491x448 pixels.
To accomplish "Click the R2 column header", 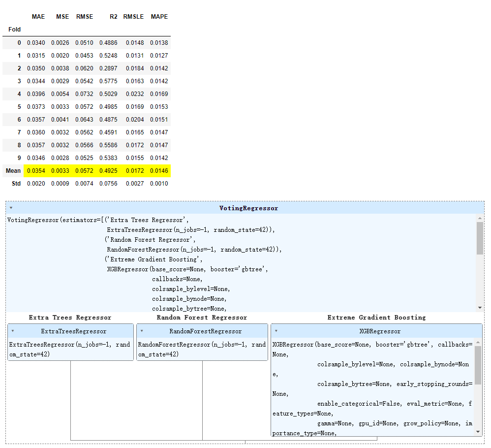I will point(113,17).
